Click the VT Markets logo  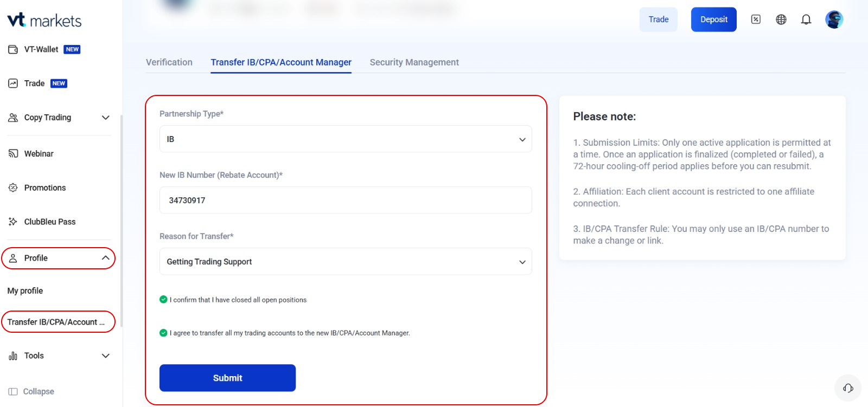[44, 21]
